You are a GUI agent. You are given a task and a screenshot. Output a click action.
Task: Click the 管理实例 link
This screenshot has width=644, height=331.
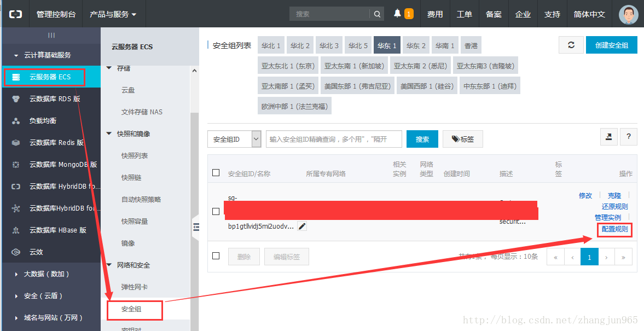(608, 217)
